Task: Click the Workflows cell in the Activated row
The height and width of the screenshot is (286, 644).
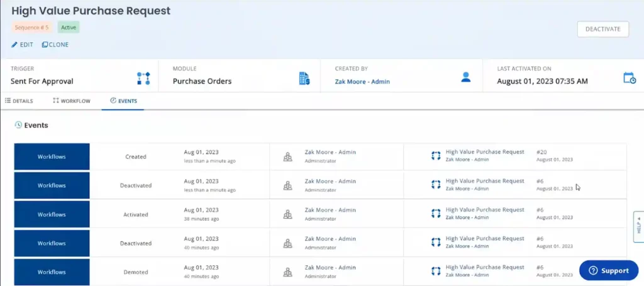Action: pyautogui.click(x=52, y=214)
